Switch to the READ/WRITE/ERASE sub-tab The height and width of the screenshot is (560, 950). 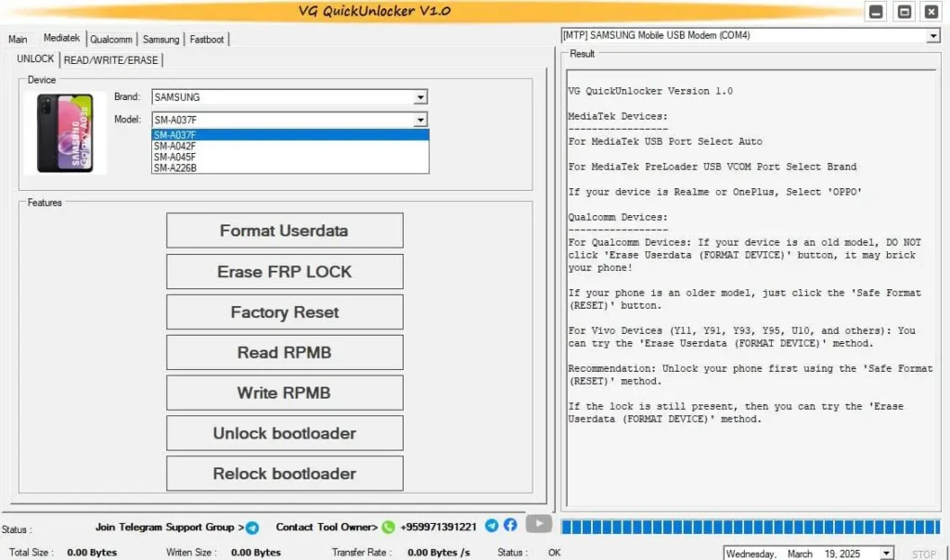pos(111,60)
